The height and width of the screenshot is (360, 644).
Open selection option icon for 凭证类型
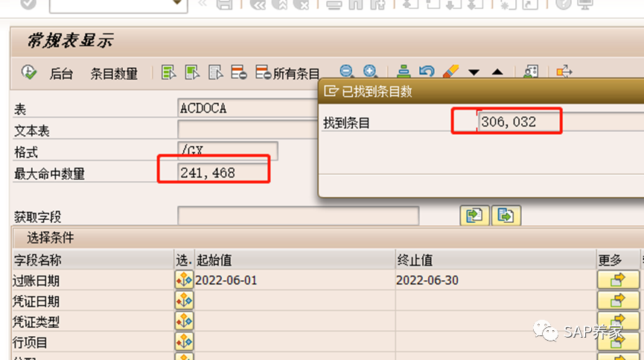click(x=184, y=321)
